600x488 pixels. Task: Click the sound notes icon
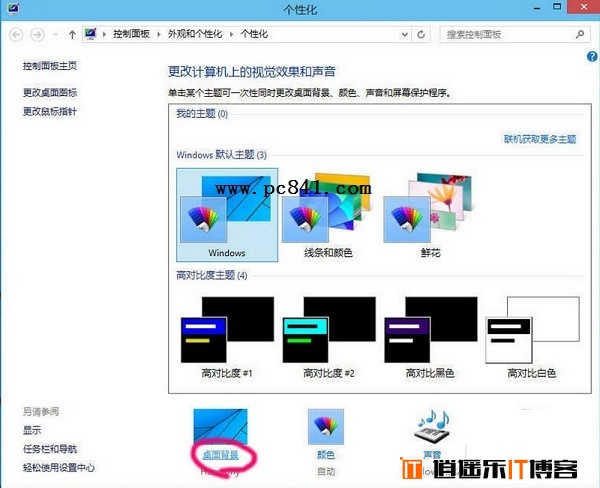[432, 426]
